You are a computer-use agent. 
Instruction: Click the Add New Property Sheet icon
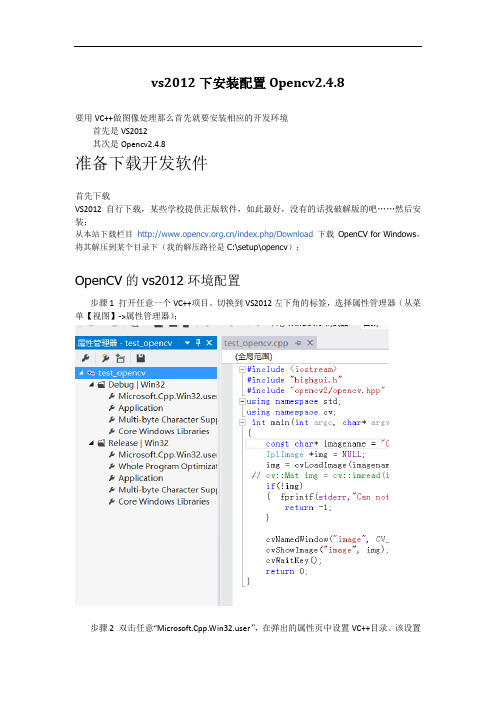[x=105, y=358]
